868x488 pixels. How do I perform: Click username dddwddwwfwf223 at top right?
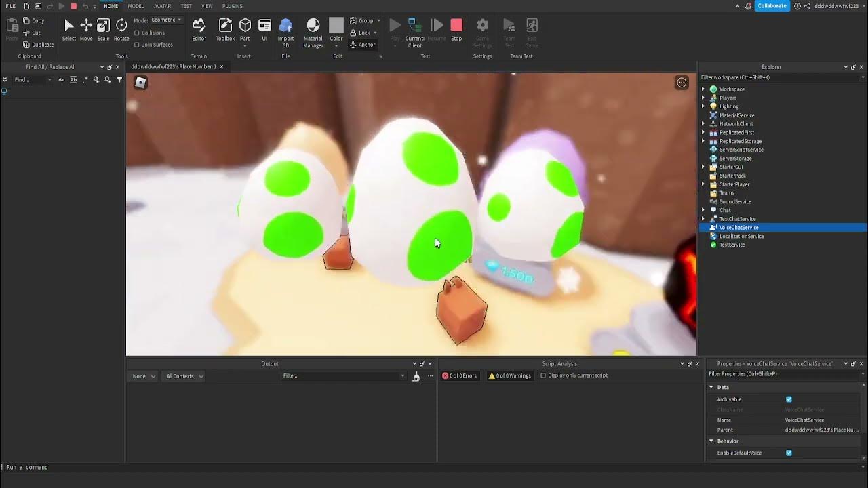pyautogui.click(x=836, y=6)
